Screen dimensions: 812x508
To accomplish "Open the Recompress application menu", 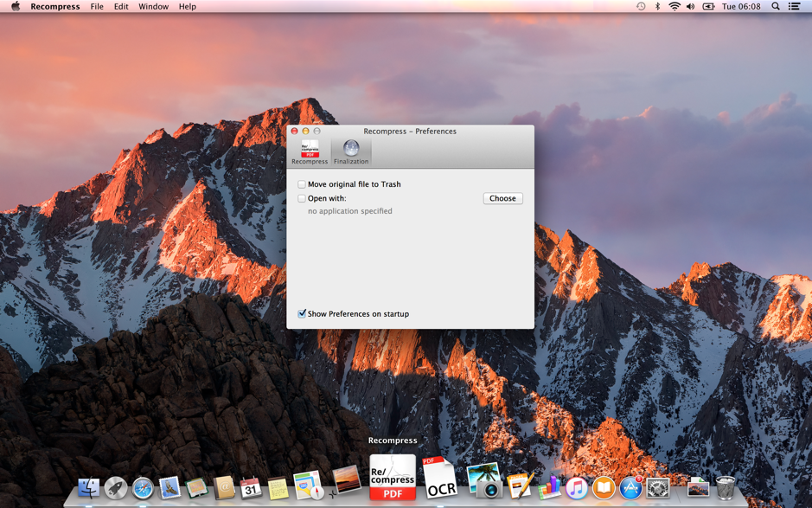I will pos(54,6).
